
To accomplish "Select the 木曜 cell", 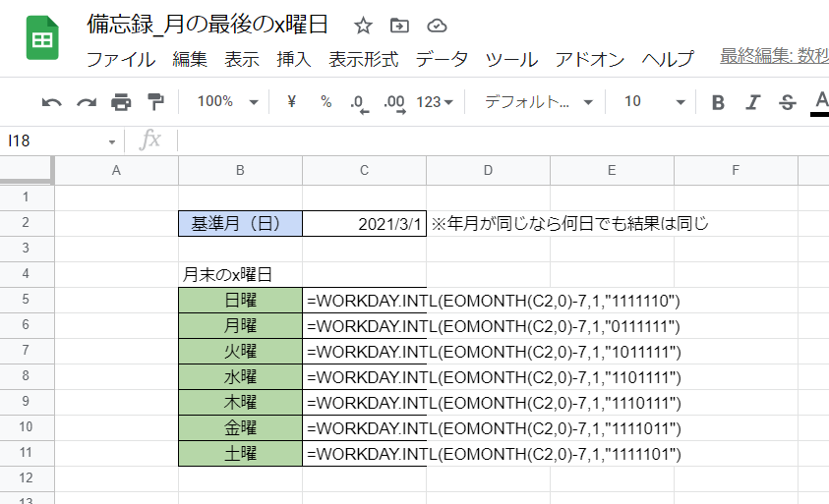I will click(240, 403).
